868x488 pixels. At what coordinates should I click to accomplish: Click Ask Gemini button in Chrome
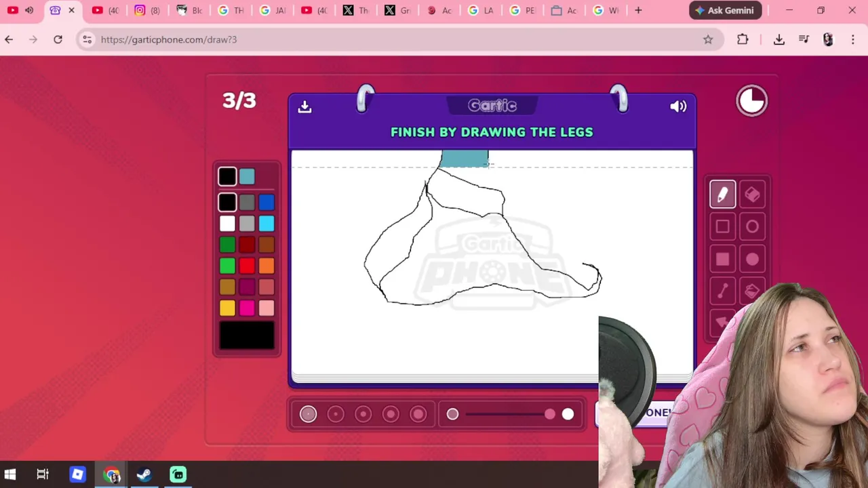point(726,10)
